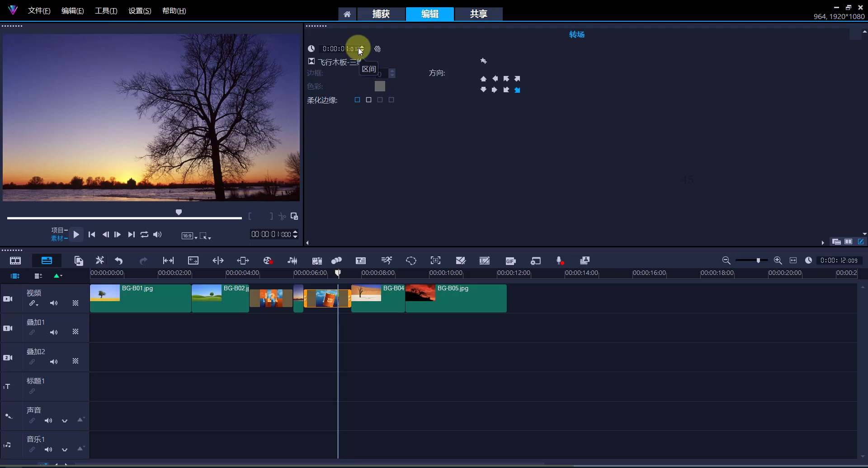This screenshot has width=868, height=468.
Task: Open the 文件 menu
Action: [39, 11]
